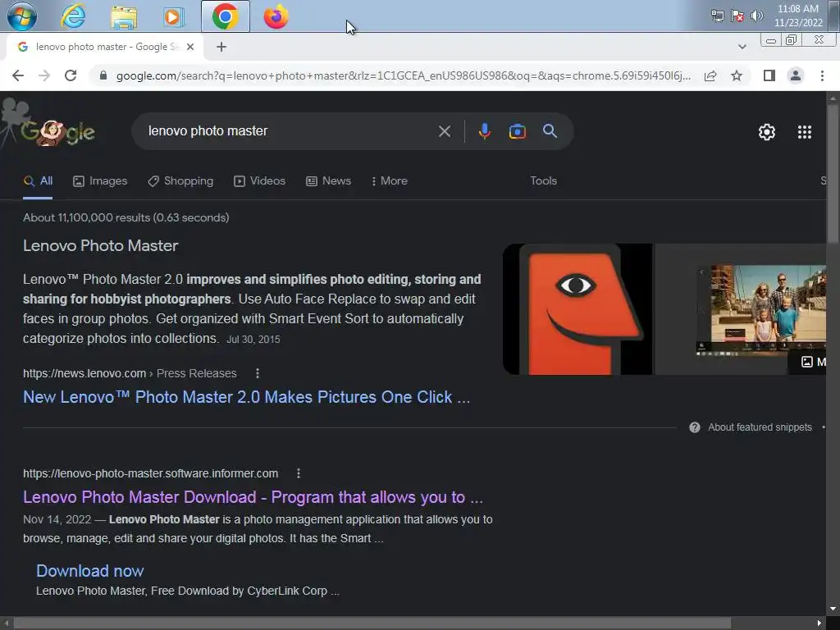Close the lenovo photo master tab

(x=189, y=47)
